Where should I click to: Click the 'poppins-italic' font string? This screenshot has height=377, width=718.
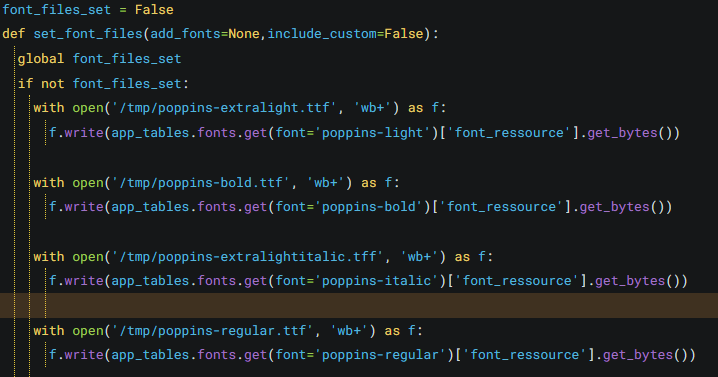377,281
